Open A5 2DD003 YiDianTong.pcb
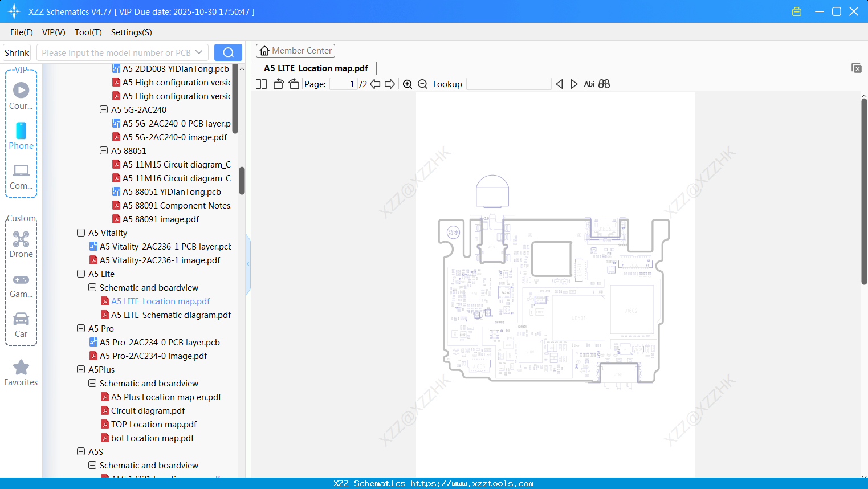 pos(171,69)
